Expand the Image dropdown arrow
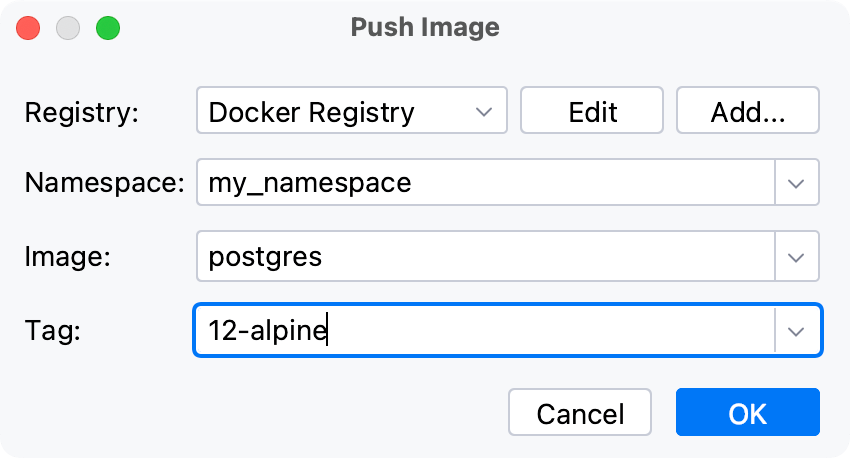The width and height of the screenshot is (850, 458). click(x=797, y=257)
